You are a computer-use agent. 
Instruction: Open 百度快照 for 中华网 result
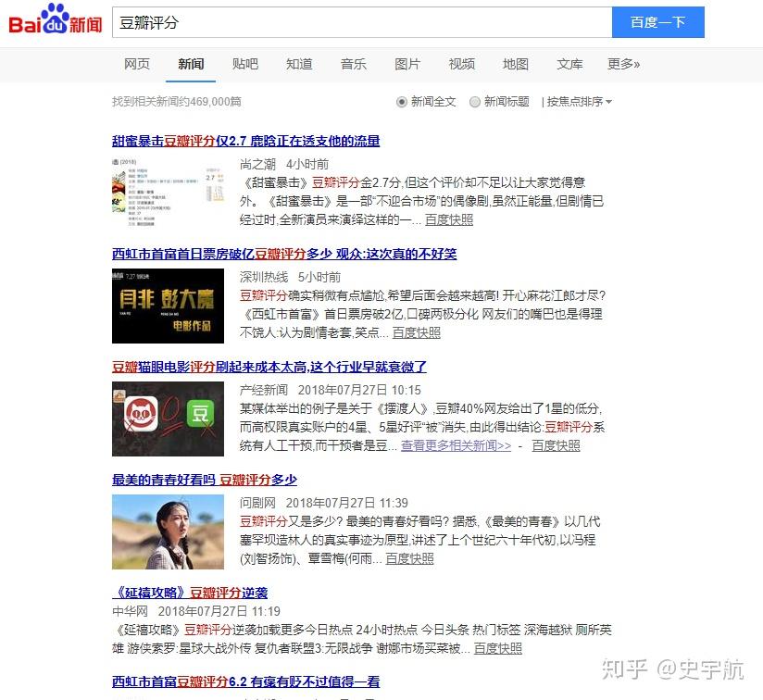(x=498, y=648)
